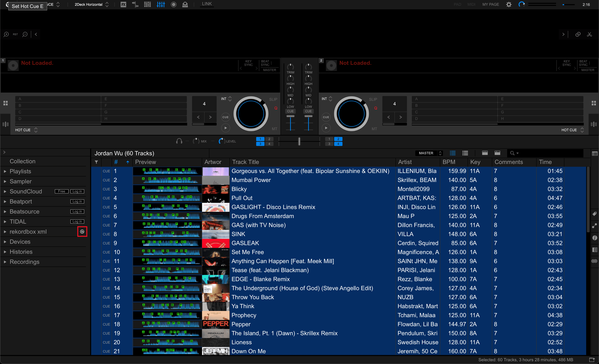Zoom out of the waveform
Viewport: 599px width, 364px height.
click(x=25, y=34)
